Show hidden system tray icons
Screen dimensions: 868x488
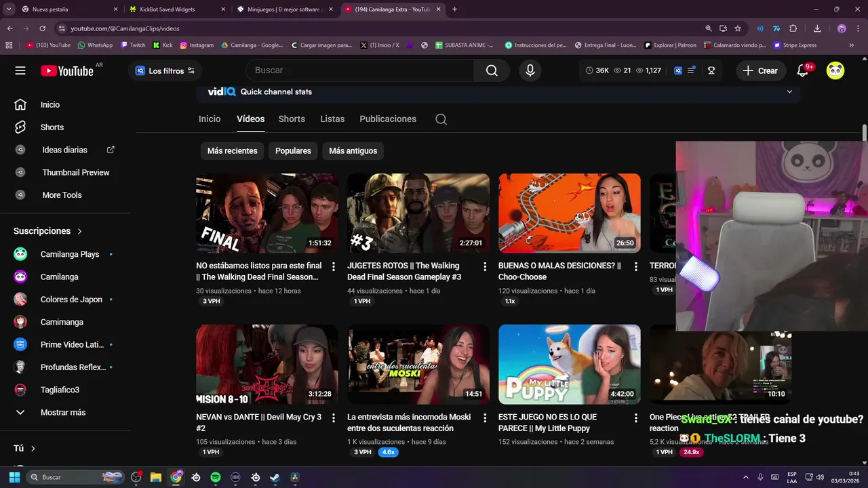pyautogui.click(x=746, y=477)
